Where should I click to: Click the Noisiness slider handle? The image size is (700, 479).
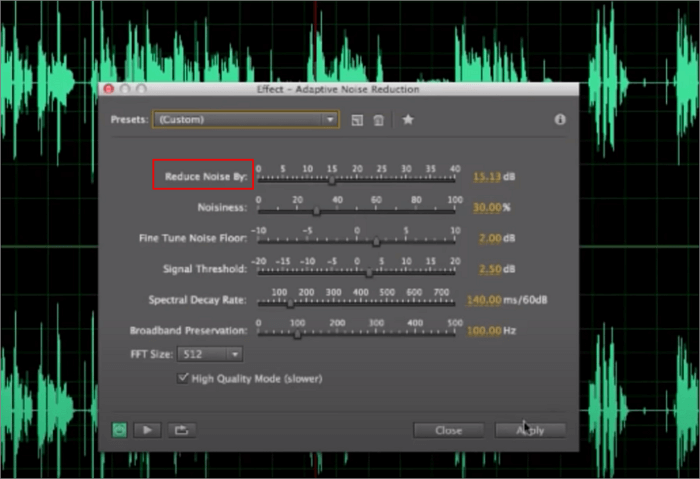pyautogui.click(x=317, y=211)
